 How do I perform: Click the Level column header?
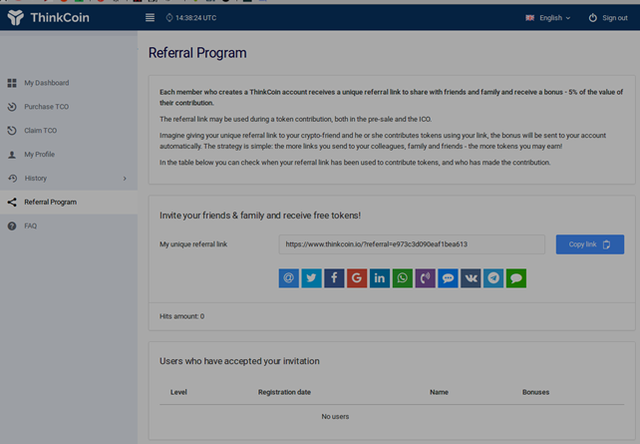(179, 392)
